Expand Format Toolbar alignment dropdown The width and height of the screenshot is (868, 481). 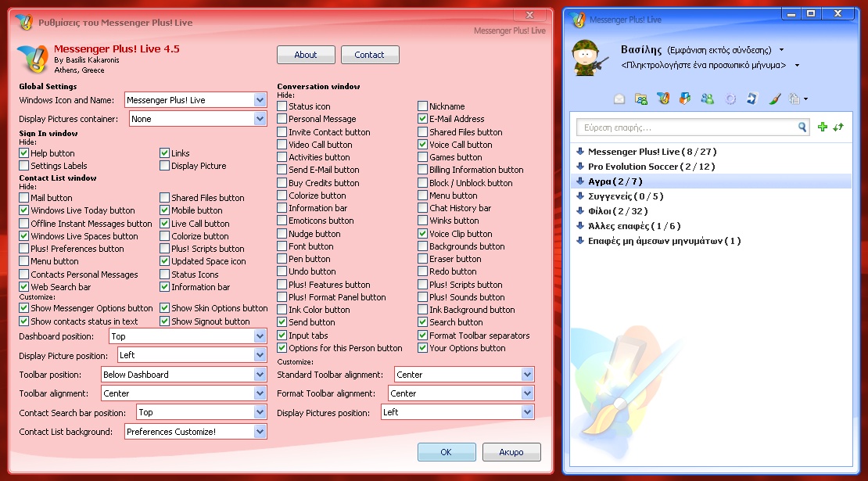coord(461,393)
